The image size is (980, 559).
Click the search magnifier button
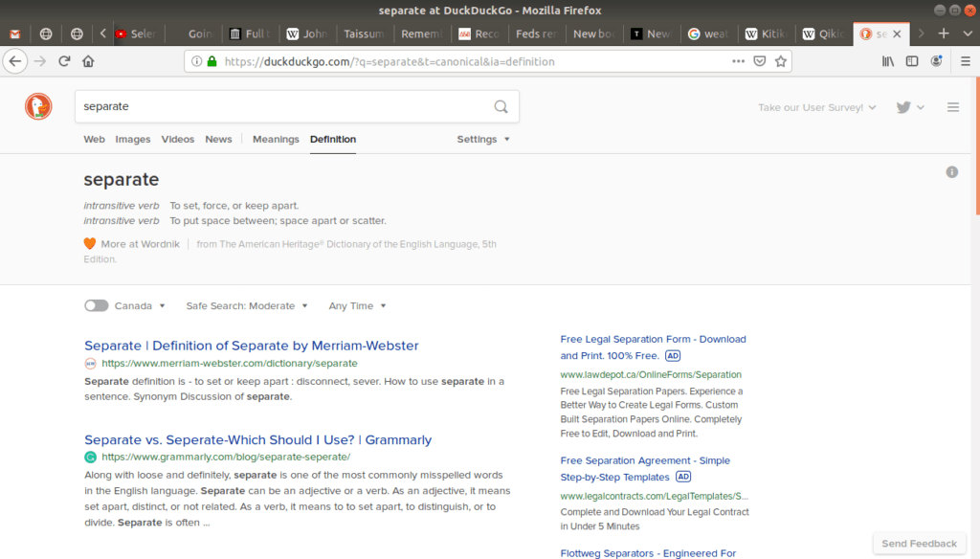point(501,106)
